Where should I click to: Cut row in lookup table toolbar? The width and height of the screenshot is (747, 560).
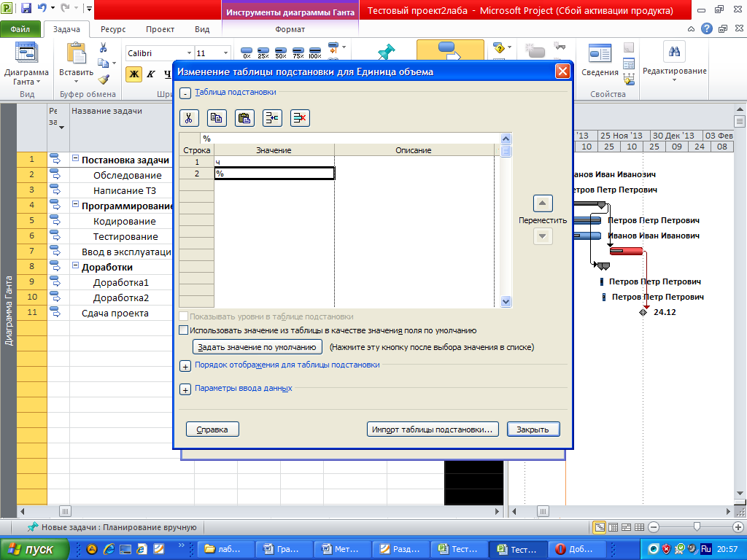click(189, 118)
